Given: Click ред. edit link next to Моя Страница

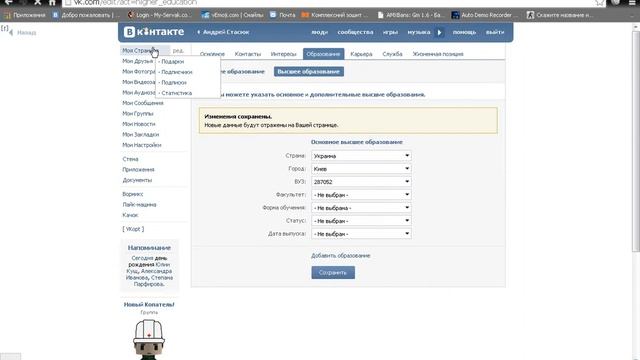Looking at the screenshot, I should click(x=178, y=51).
